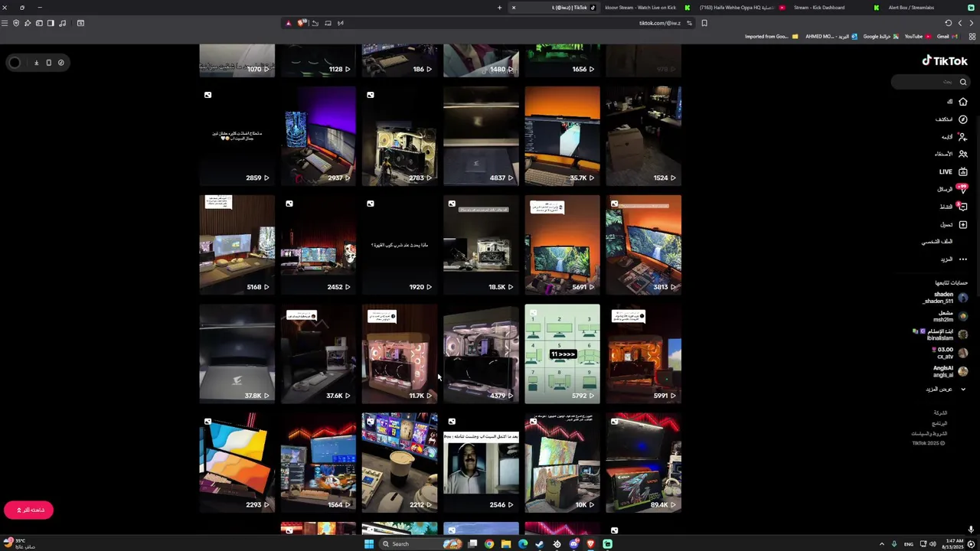Click the pink button at bottom left
The width and height of the screenshot is (980, 551).
click(28, 510)
